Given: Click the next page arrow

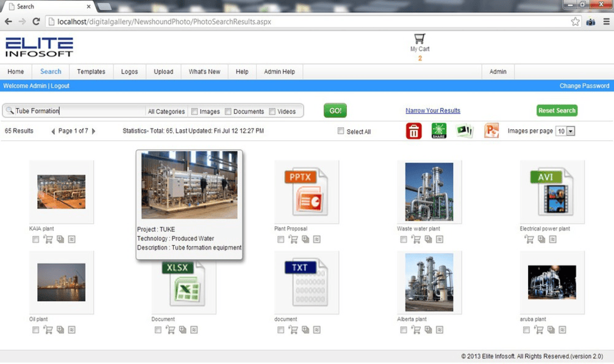Looking at the screenshot, I should [93, 131].
